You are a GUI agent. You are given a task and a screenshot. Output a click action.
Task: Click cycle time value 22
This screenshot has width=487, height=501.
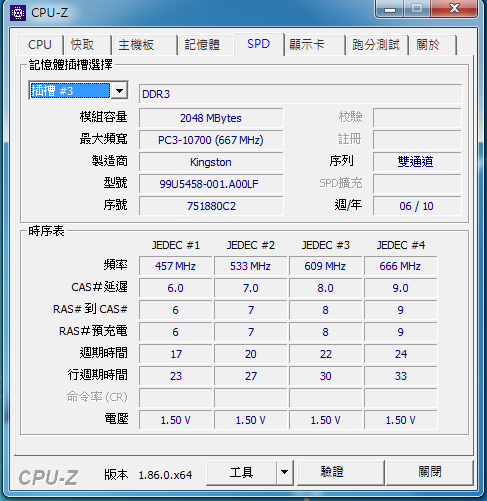pyautogui.click(x=325, y=354)
